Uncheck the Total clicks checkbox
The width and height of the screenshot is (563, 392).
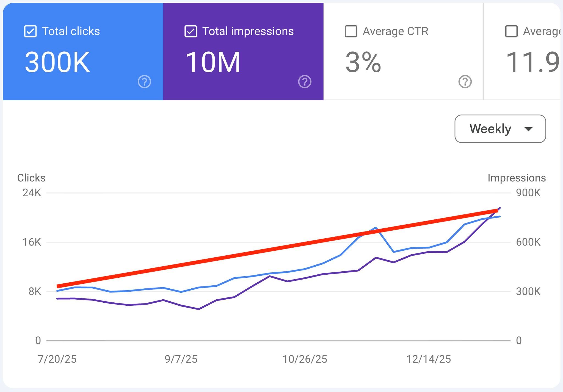[x=30, y=31]
